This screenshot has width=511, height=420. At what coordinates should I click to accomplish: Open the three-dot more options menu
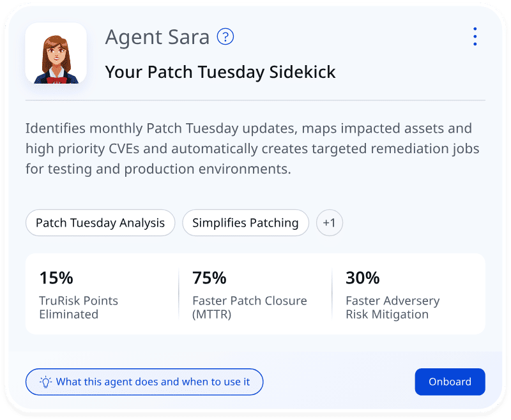coord(475,36)
